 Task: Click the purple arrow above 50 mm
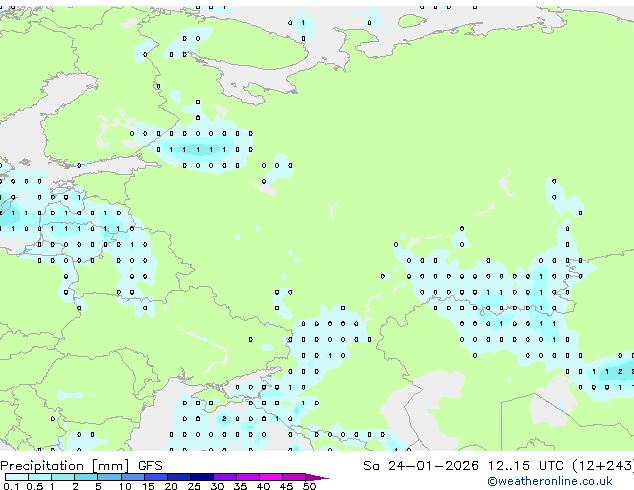pos(317,477)
